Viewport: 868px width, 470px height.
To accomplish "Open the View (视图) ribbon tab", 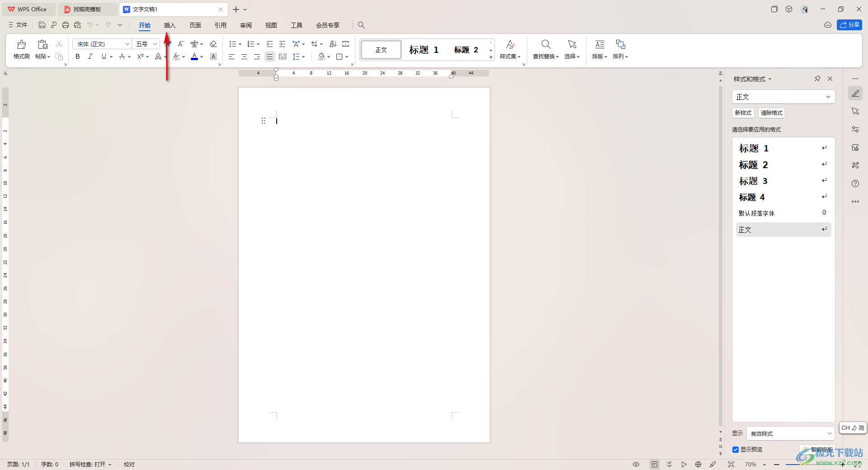I will tap(271, 25).
